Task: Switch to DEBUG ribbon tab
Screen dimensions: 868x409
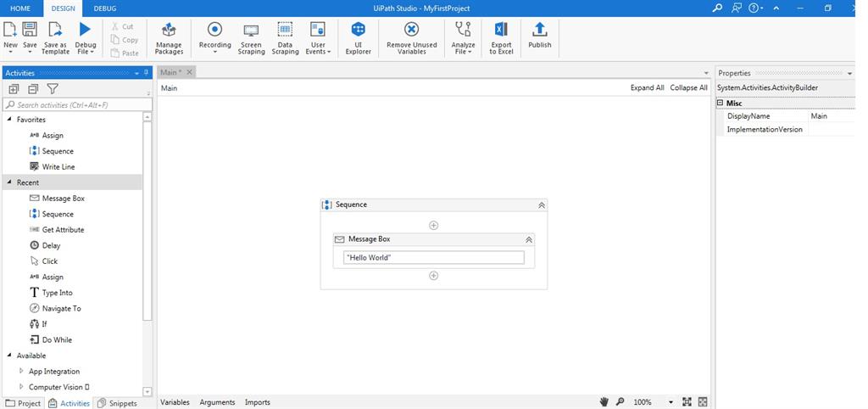Action: point(105,8)
